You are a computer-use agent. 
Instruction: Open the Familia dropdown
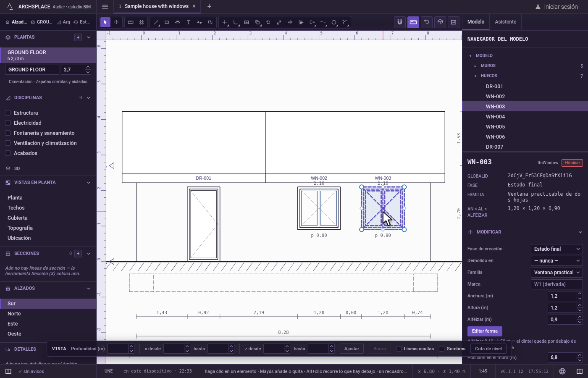[x=557, y=273]
